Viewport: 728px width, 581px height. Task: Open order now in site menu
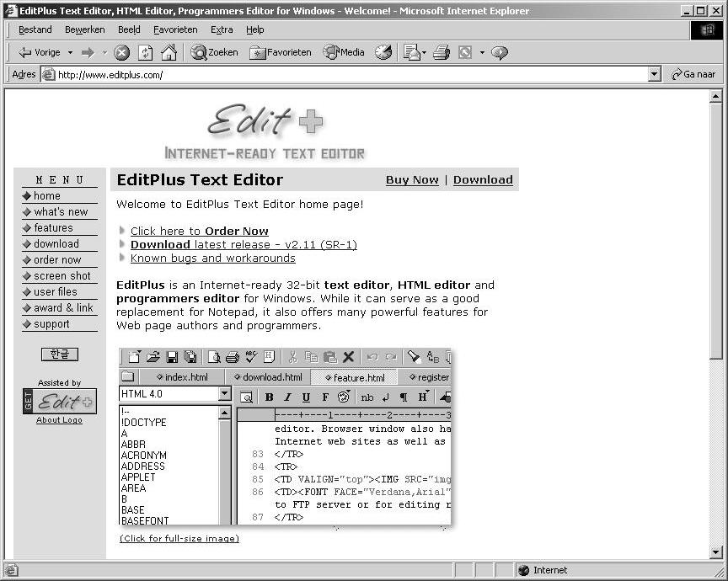(x=57, y=260)
